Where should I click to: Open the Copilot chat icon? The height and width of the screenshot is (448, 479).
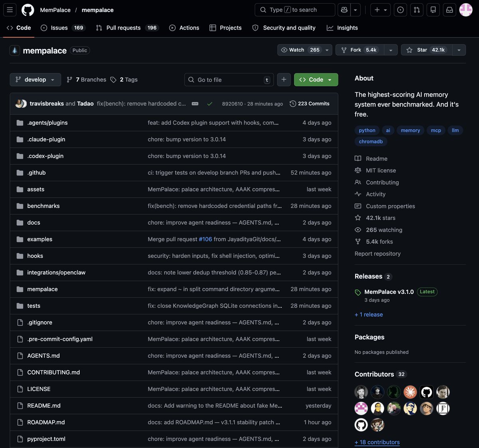[x=344, y=10]
